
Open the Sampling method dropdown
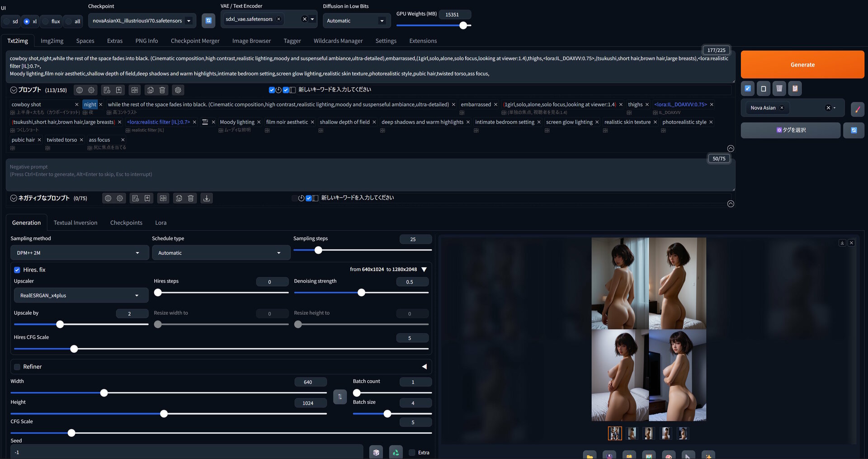click(80, 253)
